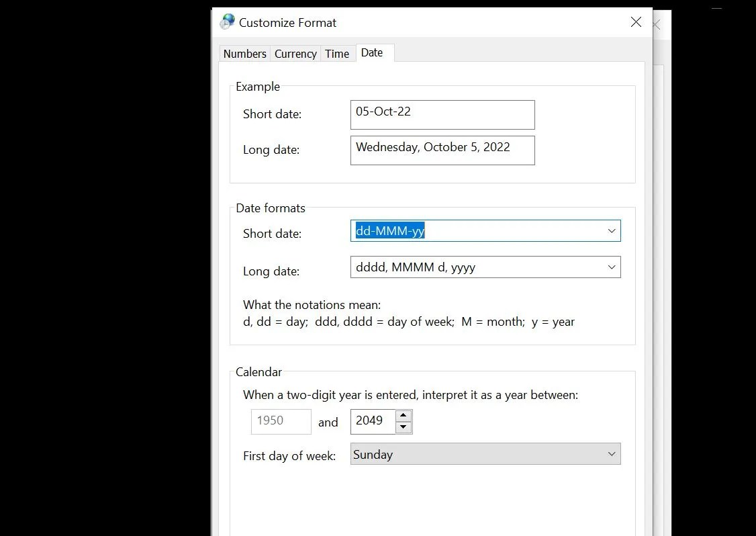The width and height of the screenshot is (756, 536).
Task: Click the close button of the background window
Action: click(656, 25)
